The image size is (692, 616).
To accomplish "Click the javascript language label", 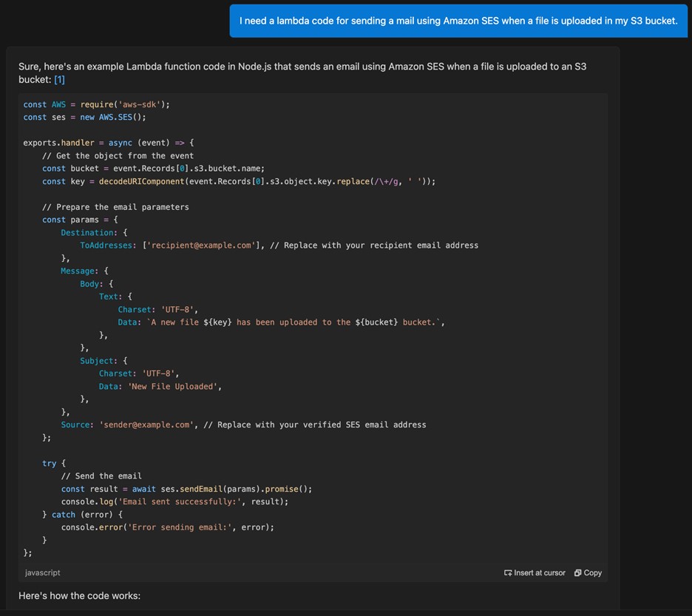I will (x=43, y=573).
